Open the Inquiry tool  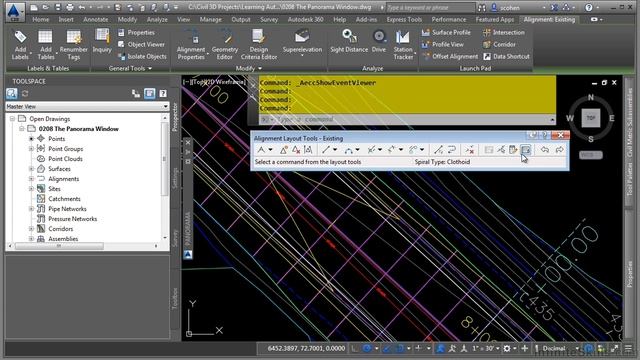tap(102, 41)
